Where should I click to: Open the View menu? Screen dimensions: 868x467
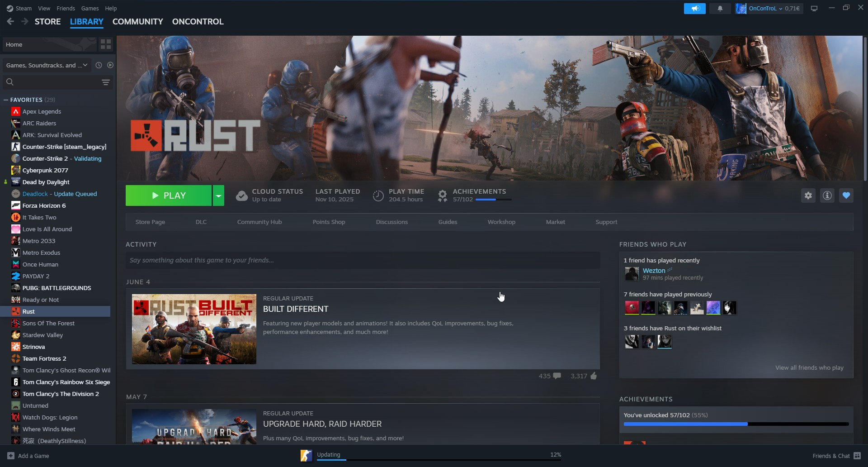(44, 8)
